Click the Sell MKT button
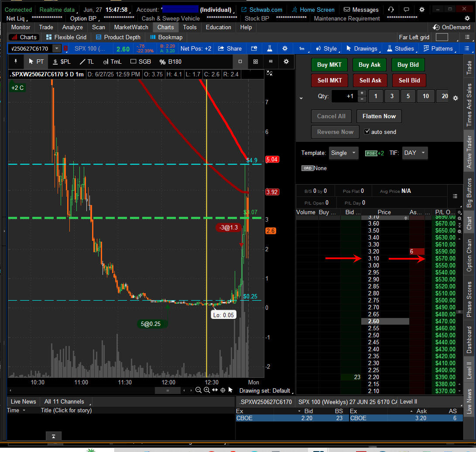Viewport: 476px width, 452px height. 329,80
